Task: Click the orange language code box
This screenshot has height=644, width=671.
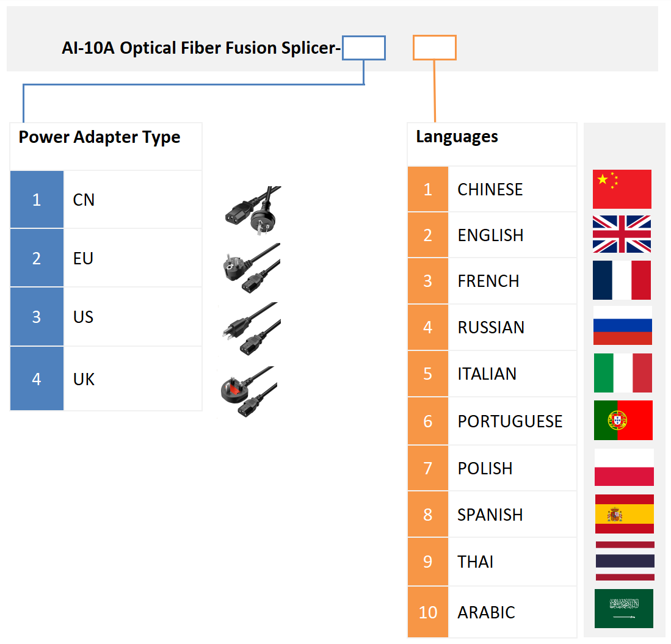Action: tap(434, 48)
